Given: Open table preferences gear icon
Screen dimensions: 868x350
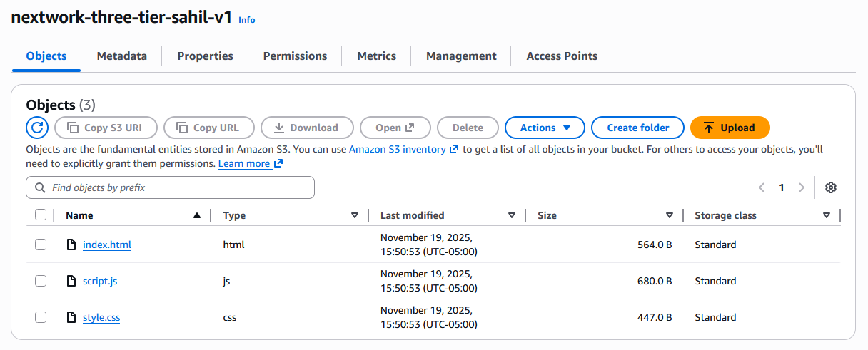Looking at the screenshot, I should (830, 187).
